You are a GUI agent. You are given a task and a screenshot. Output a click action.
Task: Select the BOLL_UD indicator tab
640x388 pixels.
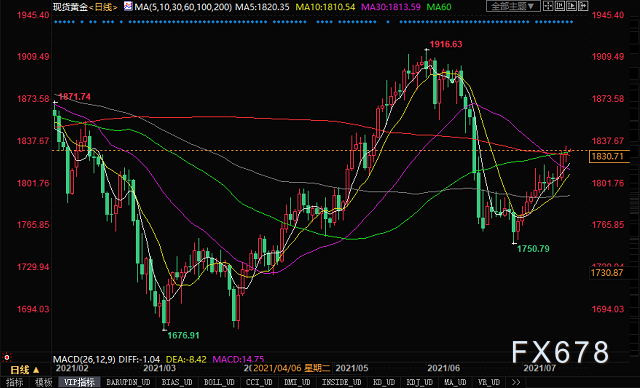[219, 382]
